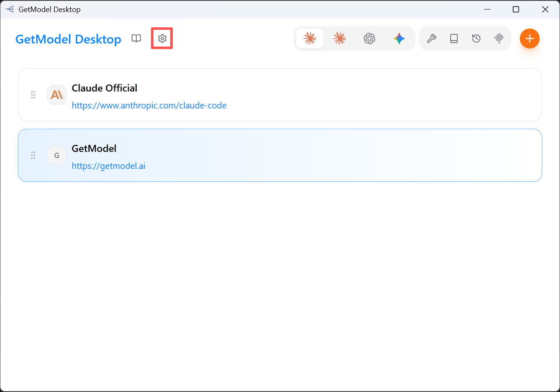This screenshot has height=392, width=560.
Task: Switch to the OpenAI knot logo tab
Action: (369, 38)
